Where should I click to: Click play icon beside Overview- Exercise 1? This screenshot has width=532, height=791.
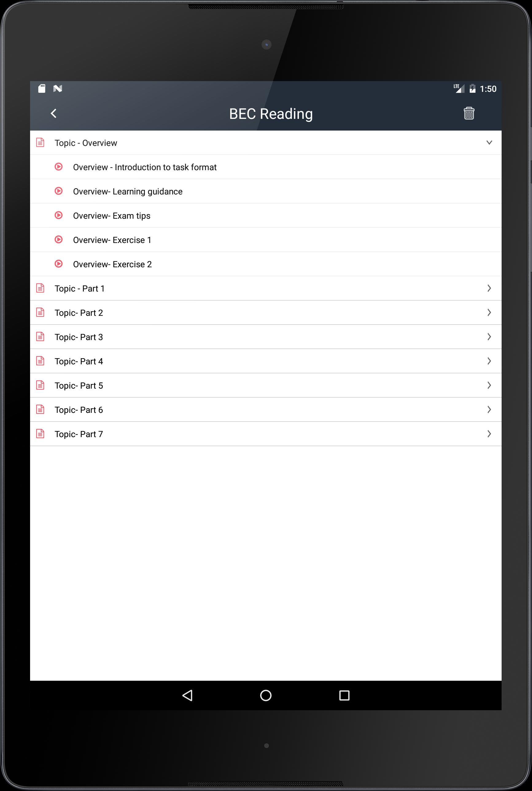[x=59, y=239]
